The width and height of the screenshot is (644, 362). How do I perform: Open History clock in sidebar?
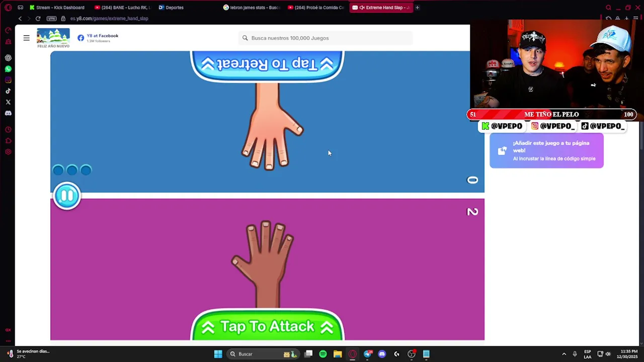[x=8, y=130]
